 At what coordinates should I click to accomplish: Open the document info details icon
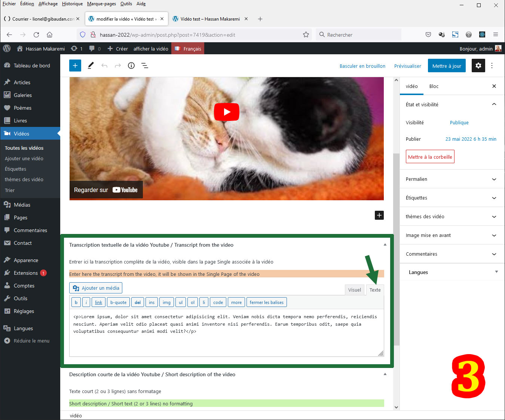coord(131,66)
